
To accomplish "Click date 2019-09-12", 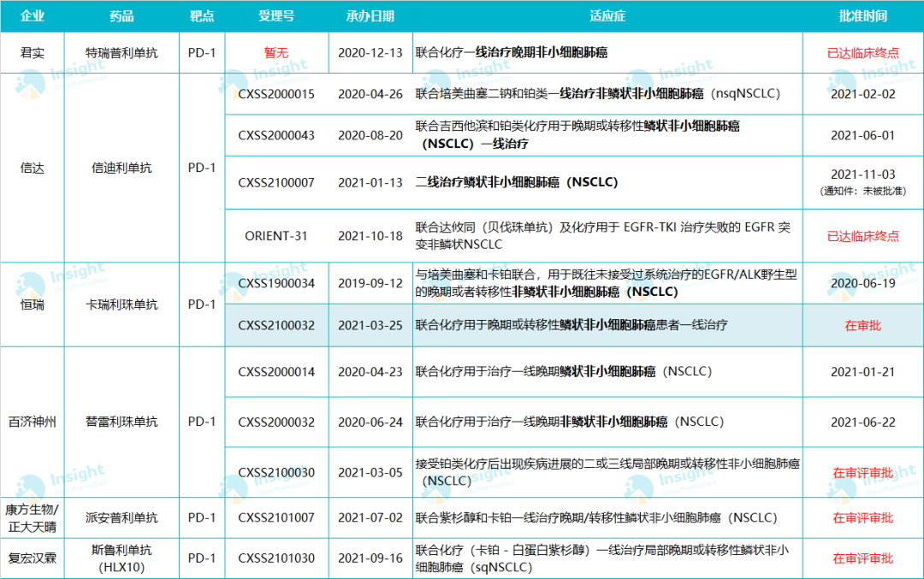I will pos(370,283).
